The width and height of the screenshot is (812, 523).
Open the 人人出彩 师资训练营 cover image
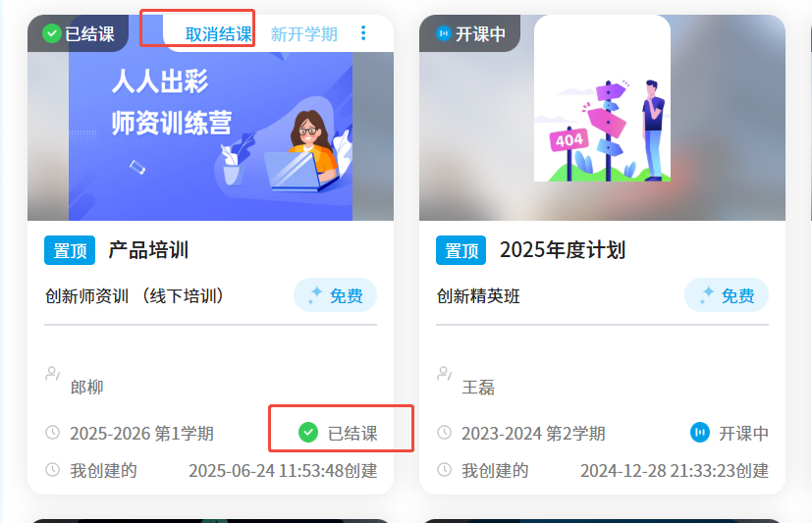(210, 136)
